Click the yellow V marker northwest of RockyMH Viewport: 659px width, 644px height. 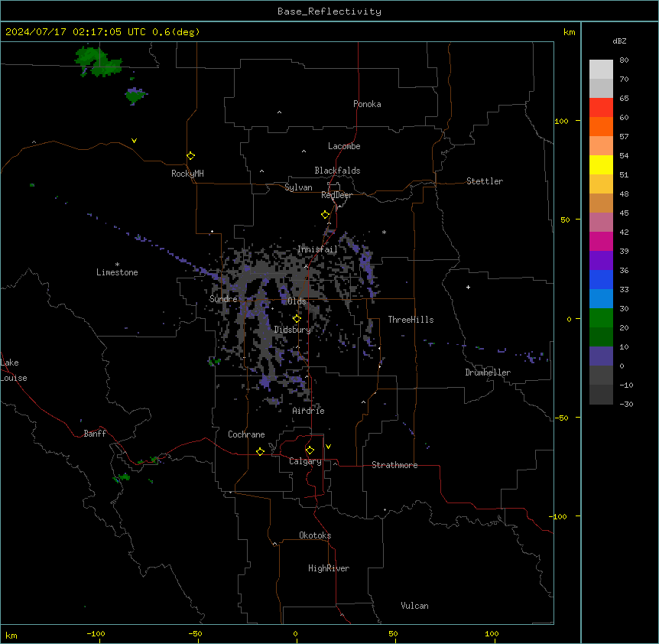134,141
